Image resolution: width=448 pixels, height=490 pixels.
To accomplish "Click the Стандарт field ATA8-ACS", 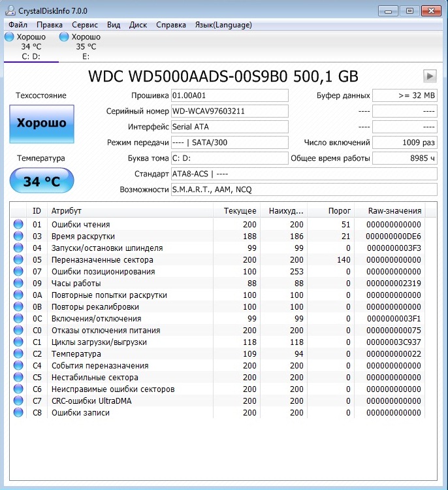I will (304, 174).
